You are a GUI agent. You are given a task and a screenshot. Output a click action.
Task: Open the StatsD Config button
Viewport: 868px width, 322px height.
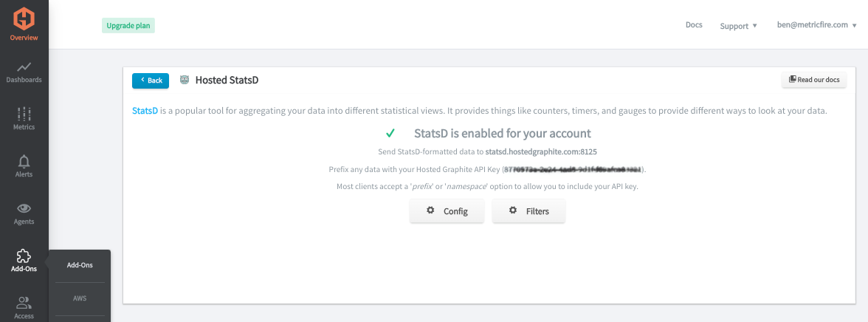(447, 211)
